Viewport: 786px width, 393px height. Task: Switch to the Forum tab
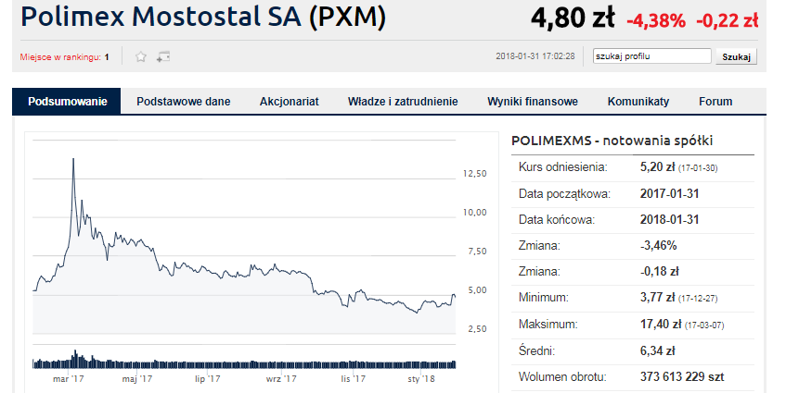coord(715,102)
